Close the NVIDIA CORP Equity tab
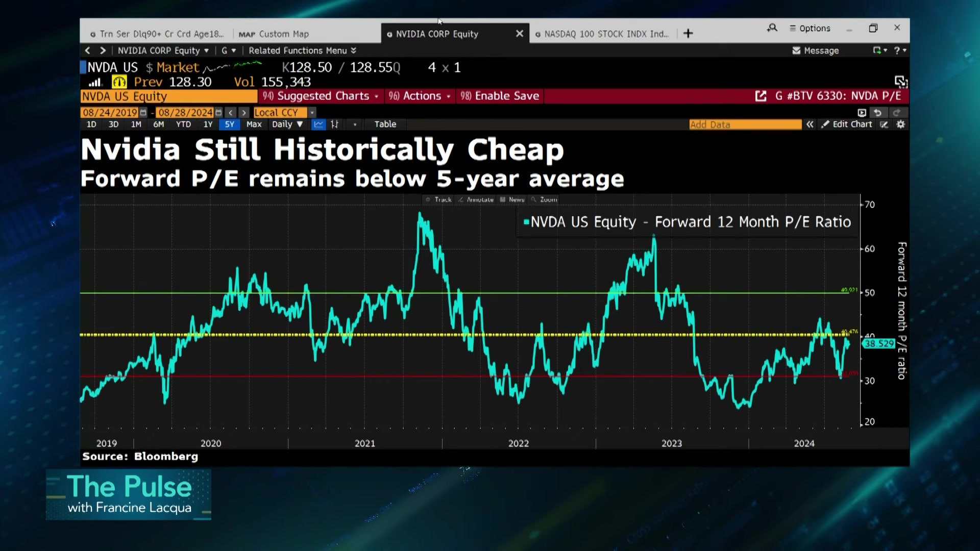The image size is (980, 551). [520, 34]
